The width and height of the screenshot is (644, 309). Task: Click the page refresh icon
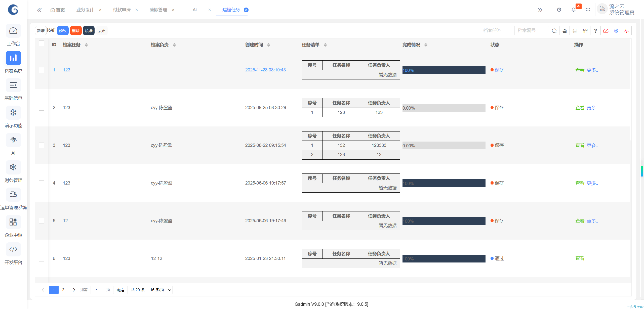pos(559,10)
